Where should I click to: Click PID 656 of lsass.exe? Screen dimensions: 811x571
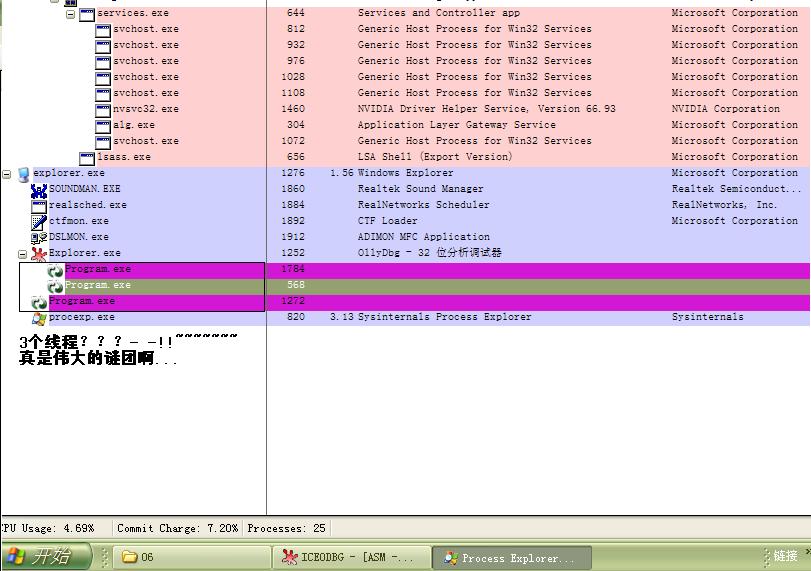pos(295,157)
